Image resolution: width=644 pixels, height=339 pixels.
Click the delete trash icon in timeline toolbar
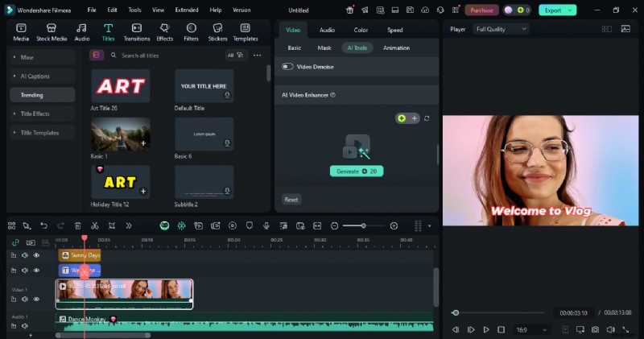[78, 226]
